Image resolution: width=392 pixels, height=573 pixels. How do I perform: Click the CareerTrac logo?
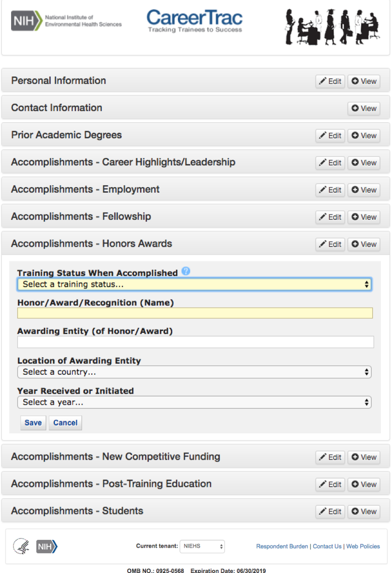(194, 21)
